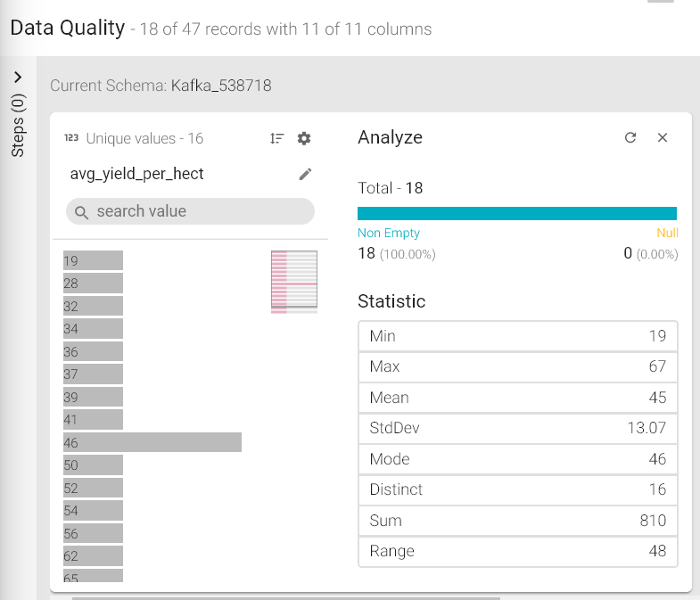
Task: Refresh the Analyze panel
Action: 630,137
